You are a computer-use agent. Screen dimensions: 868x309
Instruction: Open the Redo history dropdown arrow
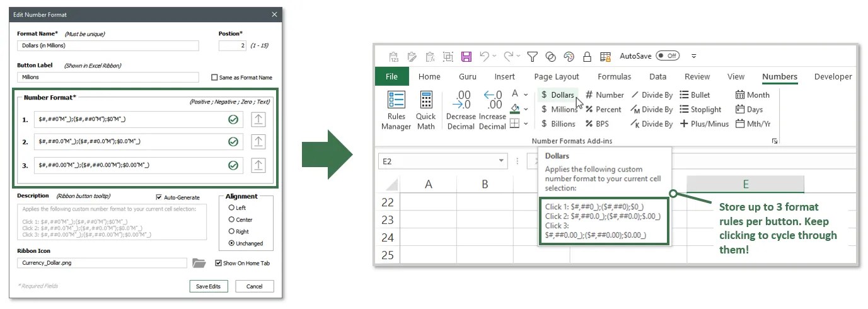518,56
